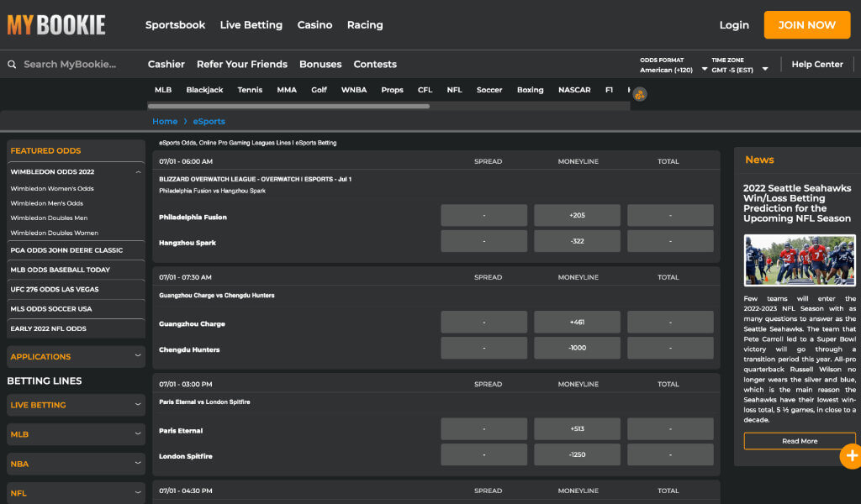
Task: Open the Contests page
Action: point(375,64)
